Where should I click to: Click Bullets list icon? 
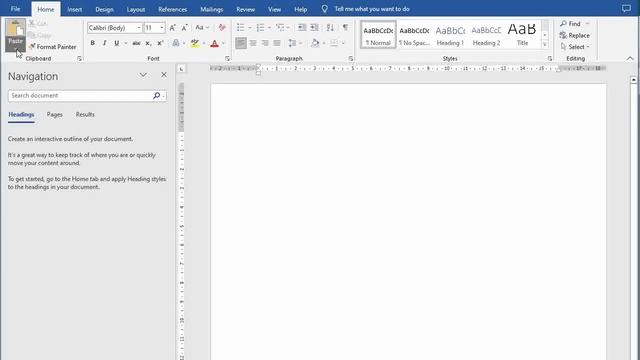[240, 28]
